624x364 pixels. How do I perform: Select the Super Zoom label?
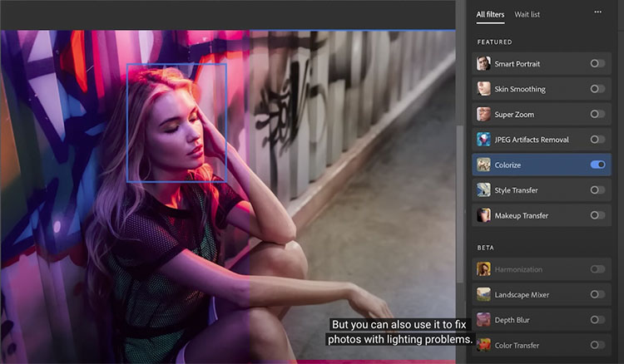click(514, 115)
